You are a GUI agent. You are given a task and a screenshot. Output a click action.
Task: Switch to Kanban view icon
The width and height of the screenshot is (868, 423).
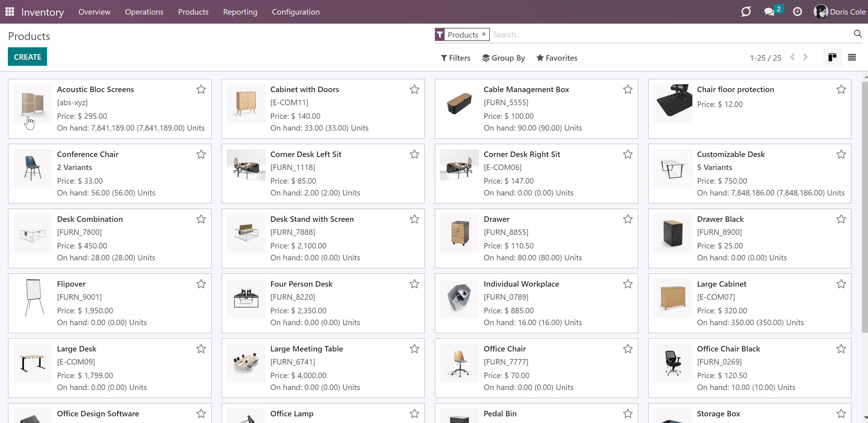832,58
